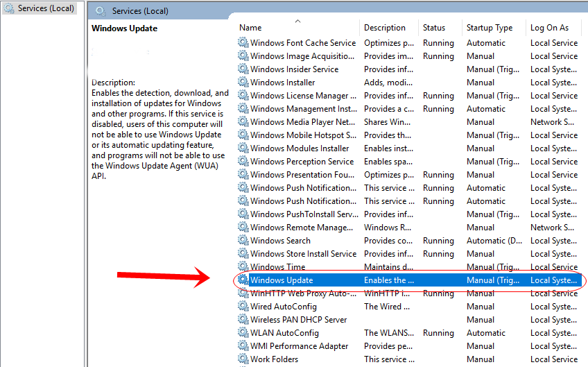Select the Windows Mobile Hotspot Service name
This screenshot has width=588, height=367.
[304, 135]
